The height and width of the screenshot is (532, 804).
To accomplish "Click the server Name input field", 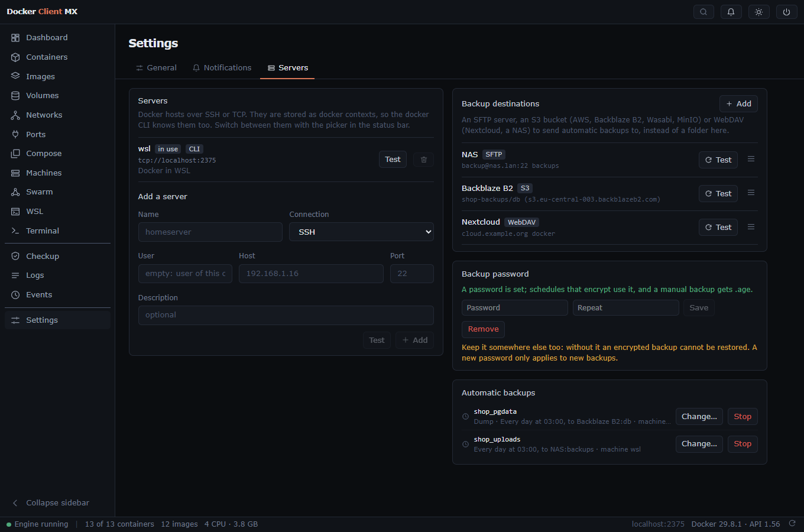I will point(210,232).
